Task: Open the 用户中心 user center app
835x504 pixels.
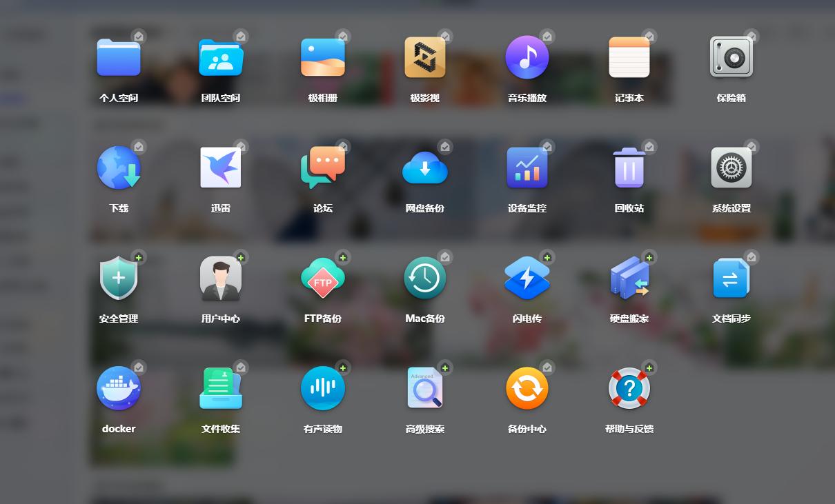Action: tap(221, 279)
